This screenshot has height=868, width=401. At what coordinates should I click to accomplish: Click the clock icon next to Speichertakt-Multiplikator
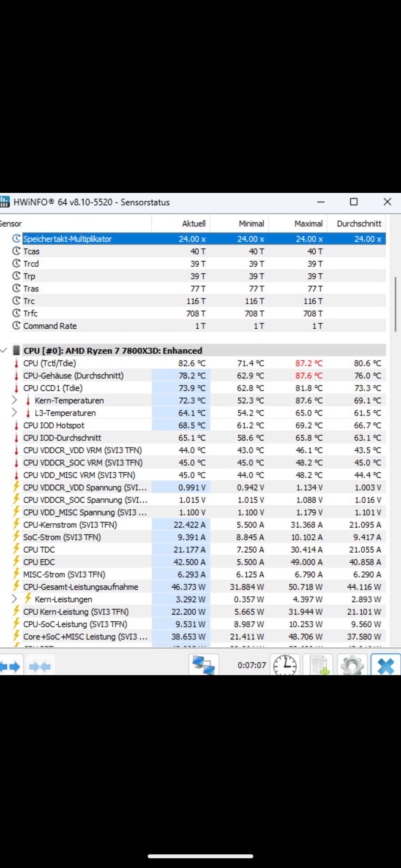tap(16, 239)
